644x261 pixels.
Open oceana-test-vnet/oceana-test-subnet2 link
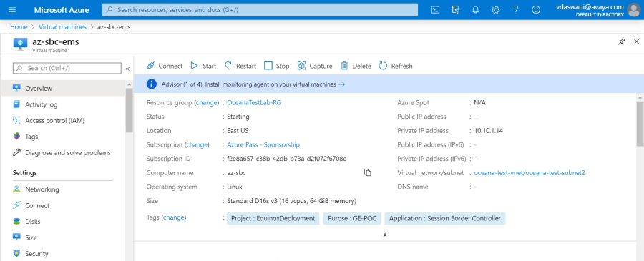[x=530, y=173]
